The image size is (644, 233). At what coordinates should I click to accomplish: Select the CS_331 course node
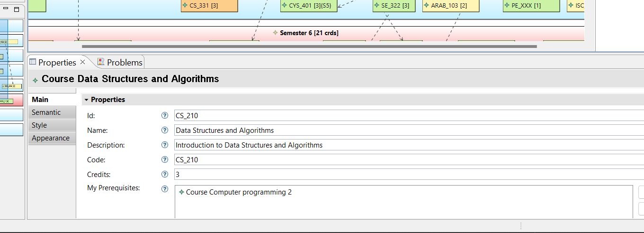click(209, 6)
